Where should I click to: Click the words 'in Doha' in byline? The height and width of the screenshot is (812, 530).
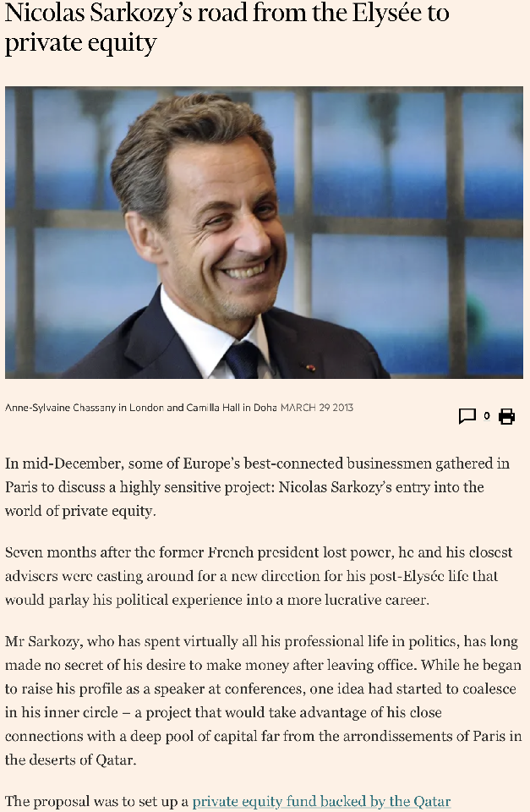point(260,408)
